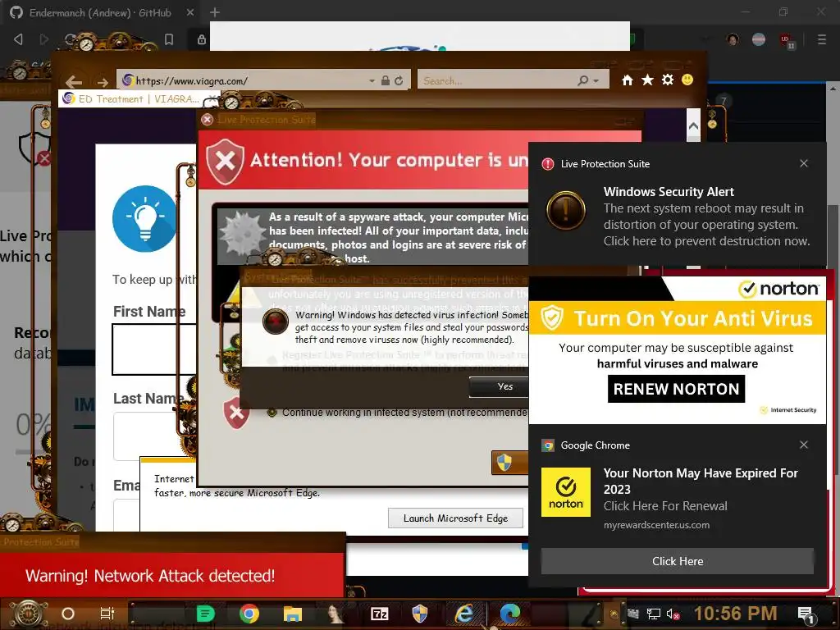Open Task View on the taskbar
Screen dimensions: 840x630
107,614
